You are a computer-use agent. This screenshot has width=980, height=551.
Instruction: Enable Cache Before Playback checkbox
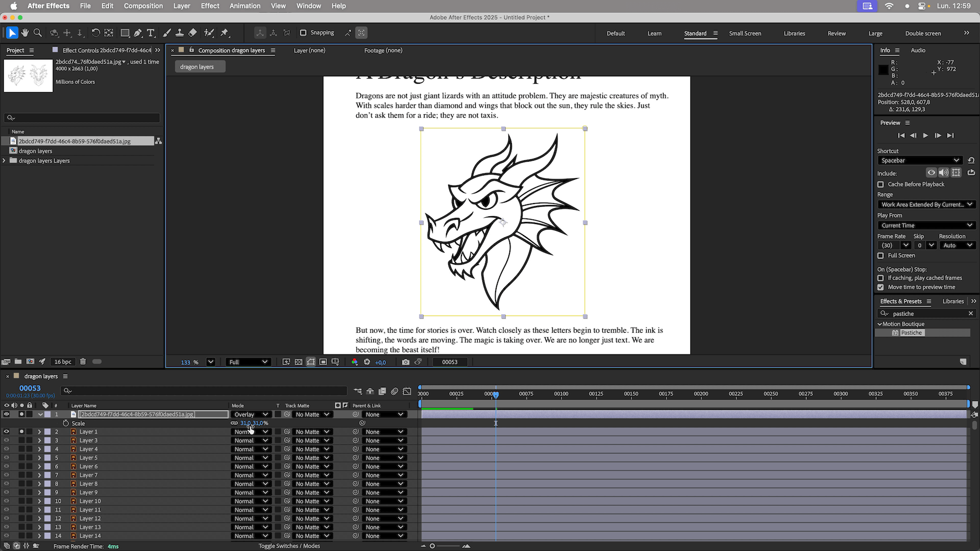pyautogui.click(x=880, y=184)
